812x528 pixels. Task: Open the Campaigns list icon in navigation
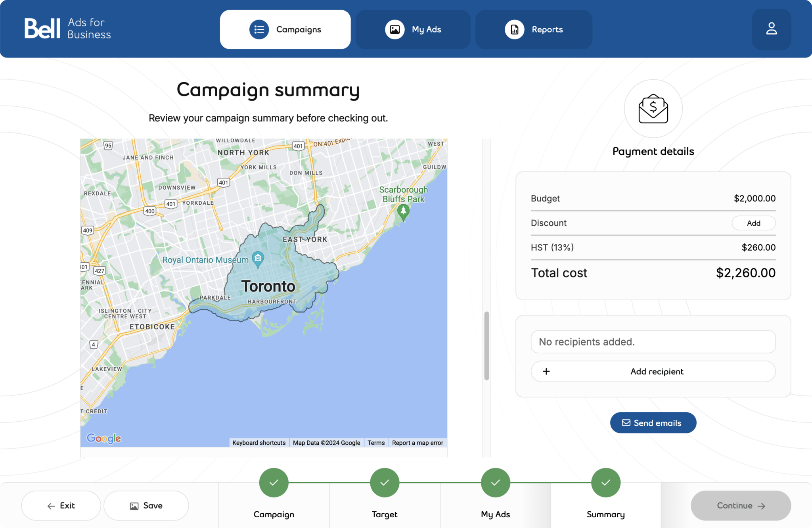coord(259,29)
